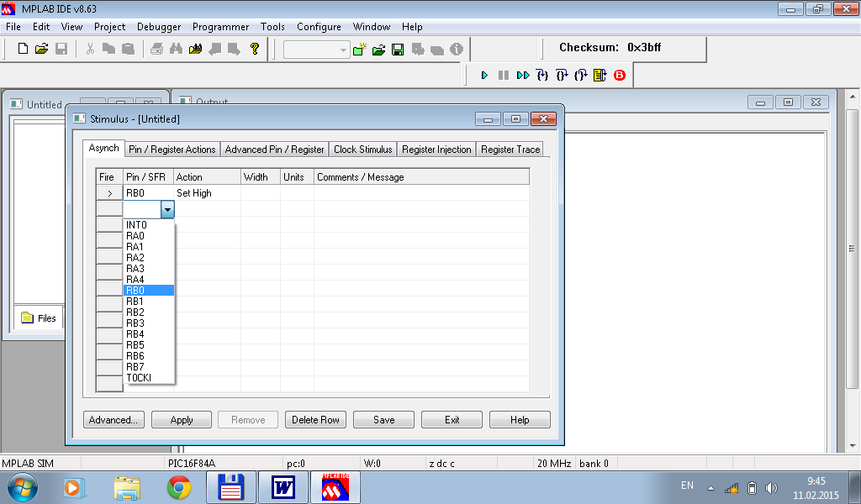Image resolution: width=861 pixels, height=504 pixels.
Task: Click the Save Workspace green floppy icon
Action: pyautogui.click(x=398, y=50)
